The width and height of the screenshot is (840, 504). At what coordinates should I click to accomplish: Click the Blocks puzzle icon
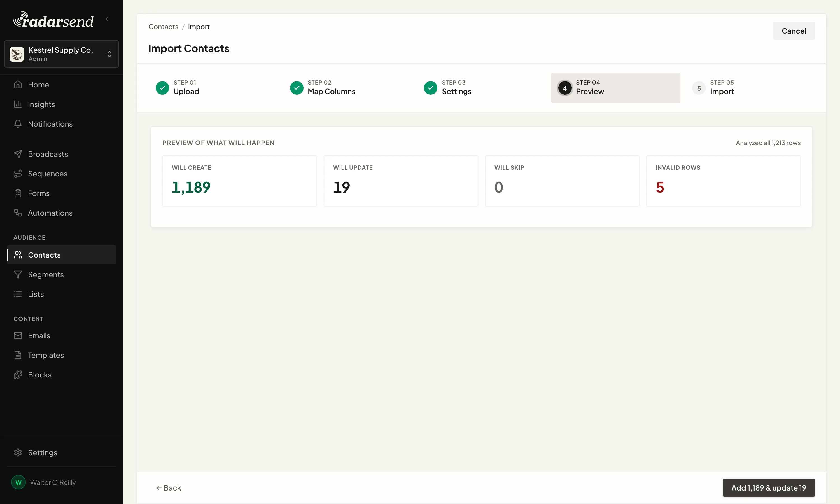point(18,375)
